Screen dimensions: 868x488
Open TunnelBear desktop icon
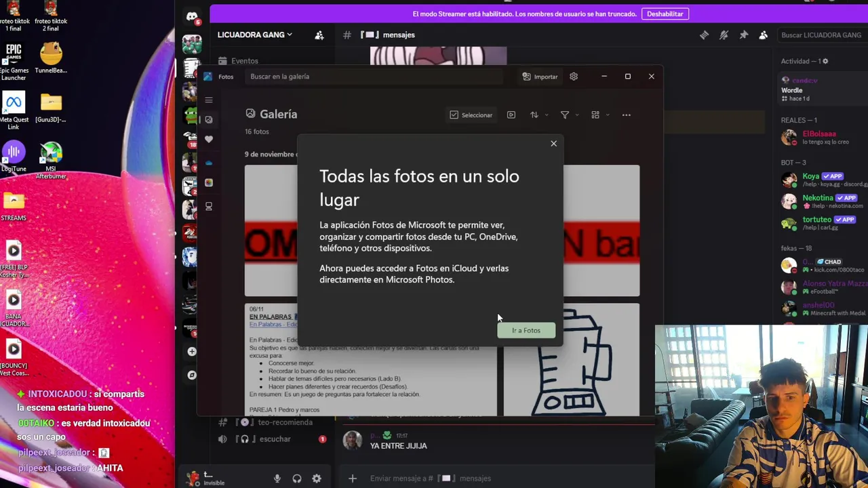point(51,58)
